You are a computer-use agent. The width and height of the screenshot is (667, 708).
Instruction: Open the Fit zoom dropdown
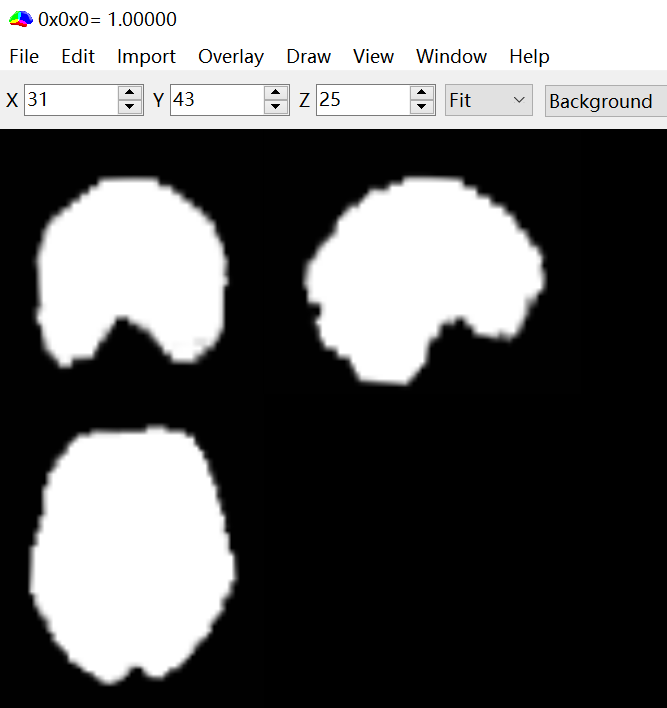(489, 100)
